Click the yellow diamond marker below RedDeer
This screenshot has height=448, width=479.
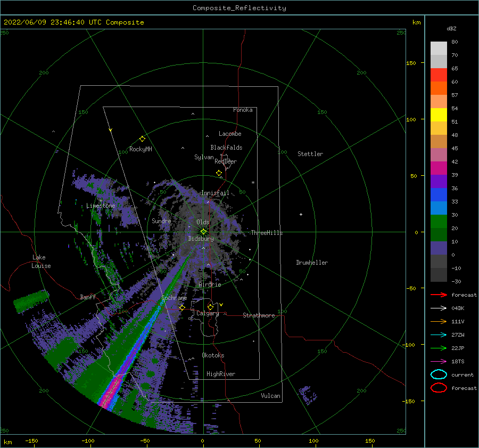pyautogui.click(x=219, y=173)
